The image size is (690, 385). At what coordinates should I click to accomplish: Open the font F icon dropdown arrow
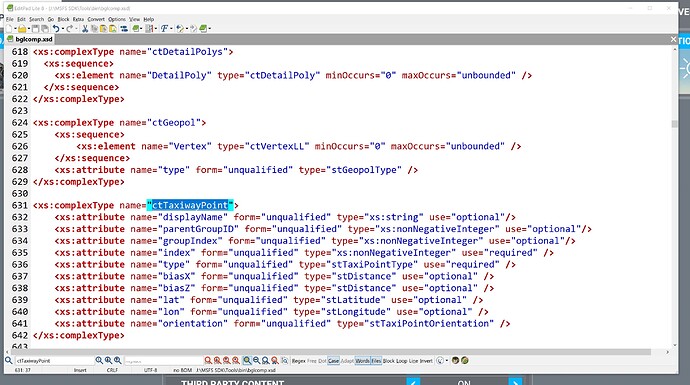tap(171, 29)
